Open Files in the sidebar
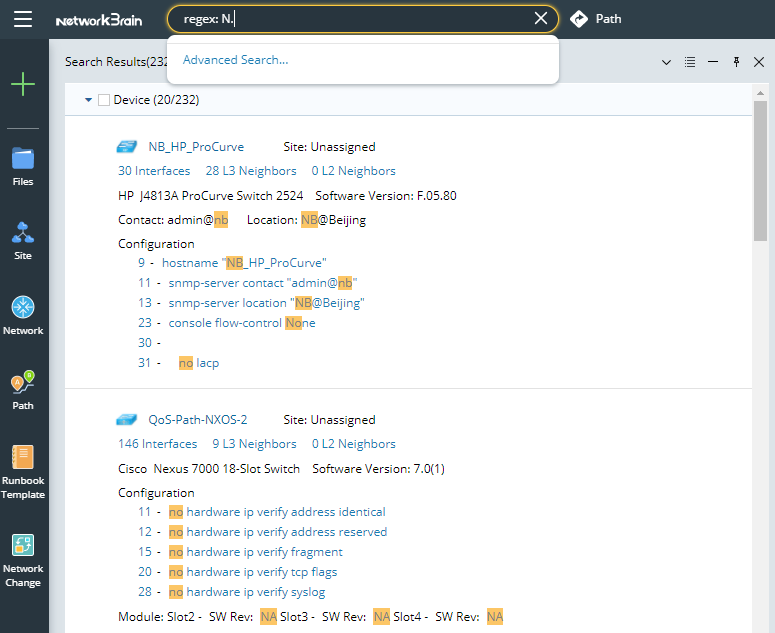This screenshot has height=633, width=775. [23, 167]
